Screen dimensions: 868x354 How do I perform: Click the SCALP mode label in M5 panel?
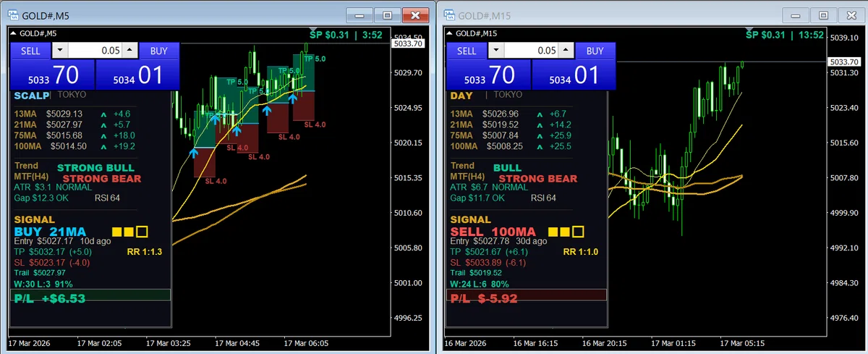pyautogui.click(x=32, y=96)
